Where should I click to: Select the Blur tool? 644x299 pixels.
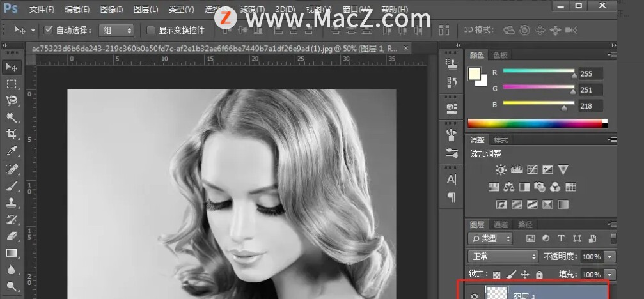pos(12,270)
